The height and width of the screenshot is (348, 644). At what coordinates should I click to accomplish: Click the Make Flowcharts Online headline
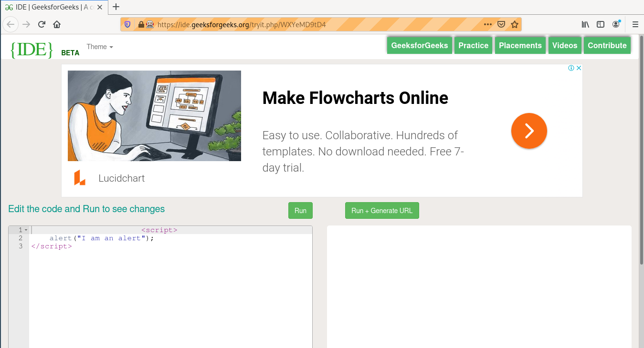point(355,98)
